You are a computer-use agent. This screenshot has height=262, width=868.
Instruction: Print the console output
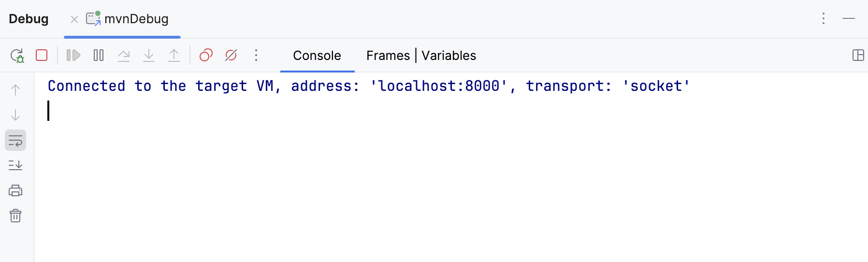click(15, 191)
